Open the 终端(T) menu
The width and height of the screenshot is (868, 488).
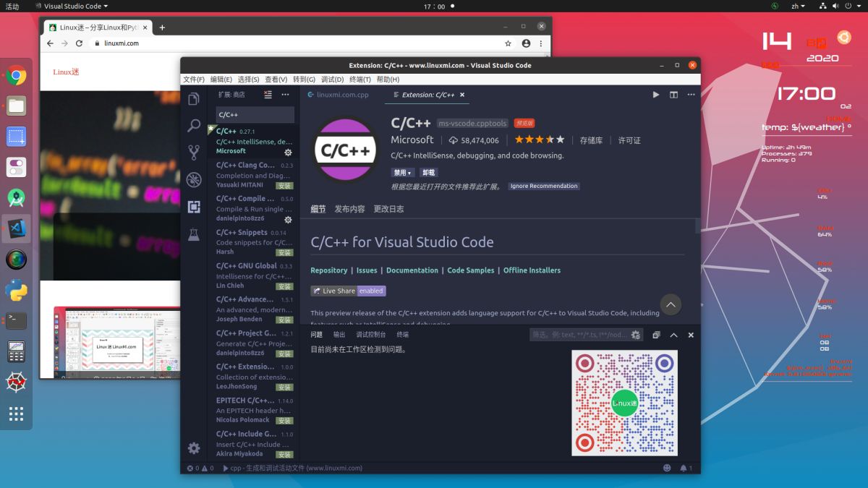click(x=360, y=80)
